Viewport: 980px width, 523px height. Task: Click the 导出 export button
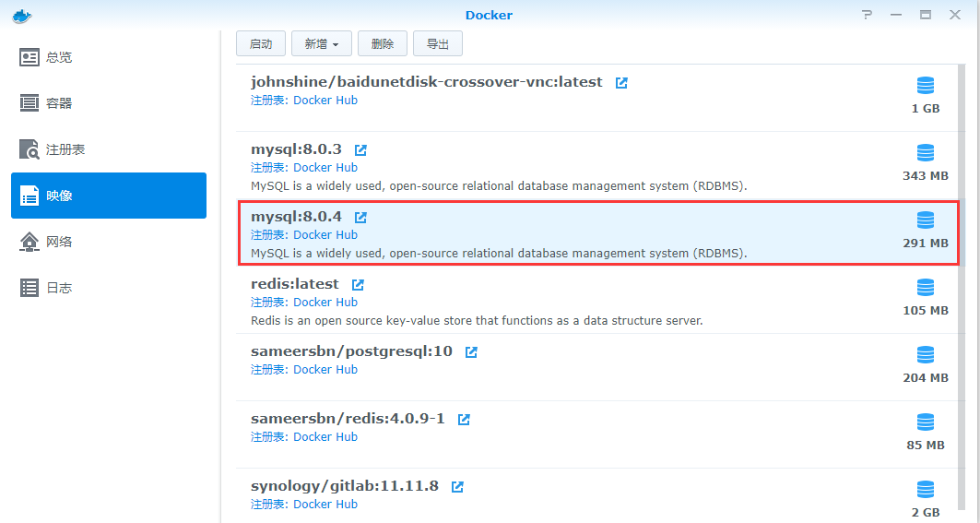click(x=438, y=43)
